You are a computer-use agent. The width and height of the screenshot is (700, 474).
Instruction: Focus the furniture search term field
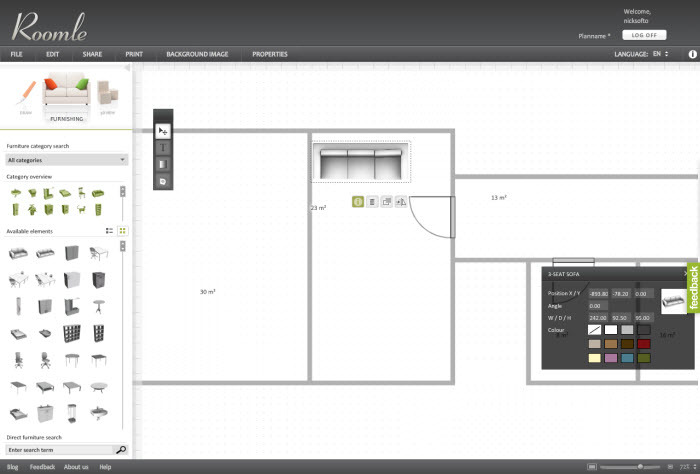(x=60, y=450)
